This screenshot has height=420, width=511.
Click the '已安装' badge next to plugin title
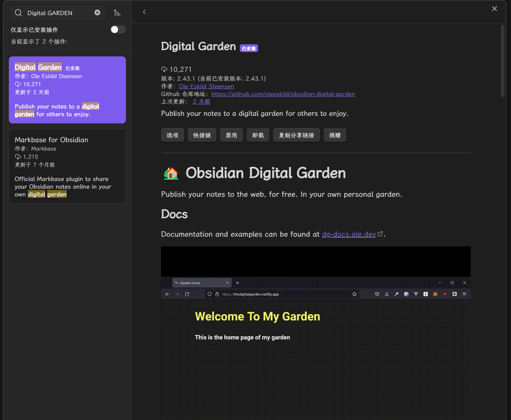(x=249, y=48)
